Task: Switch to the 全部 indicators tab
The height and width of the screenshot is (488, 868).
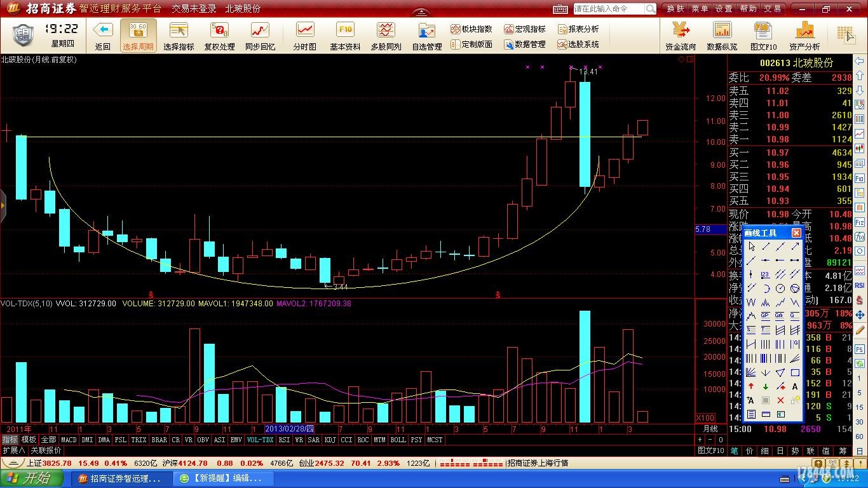Action: (x=48, y=440)
